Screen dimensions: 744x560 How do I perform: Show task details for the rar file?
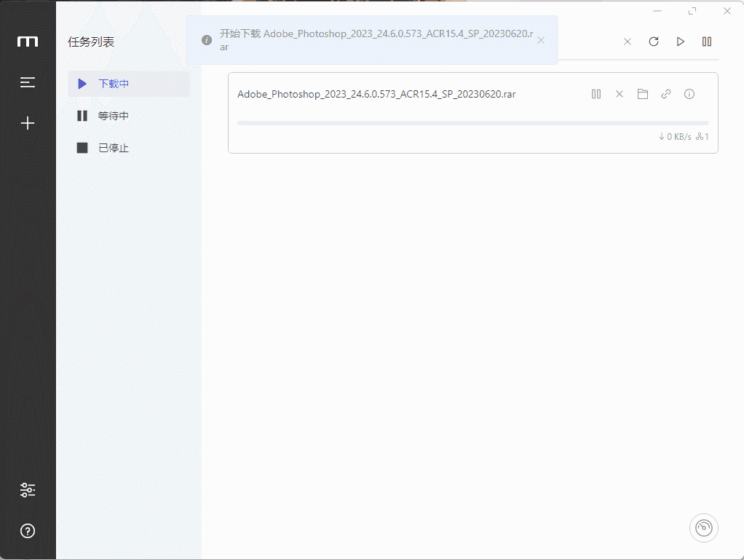(x=689, y=94)
